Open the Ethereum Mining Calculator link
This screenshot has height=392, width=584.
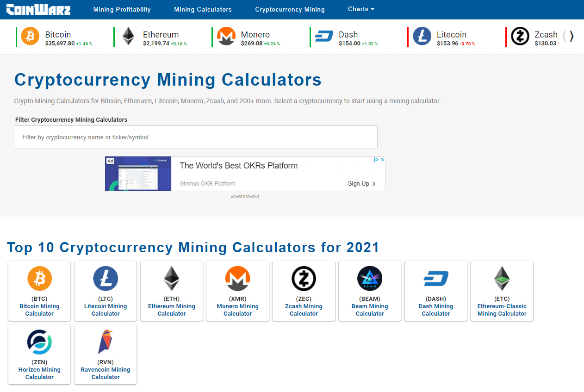tap(172, 310)
